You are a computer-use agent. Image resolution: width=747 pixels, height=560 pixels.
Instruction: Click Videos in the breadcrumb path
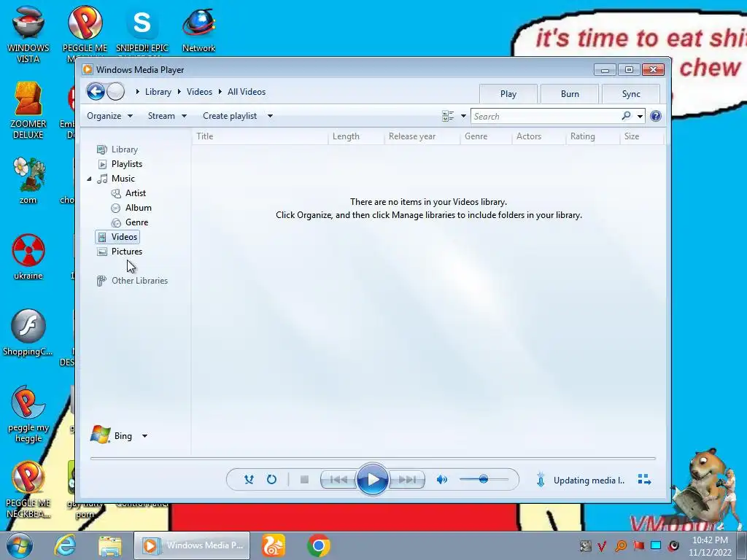pos(199,92)
